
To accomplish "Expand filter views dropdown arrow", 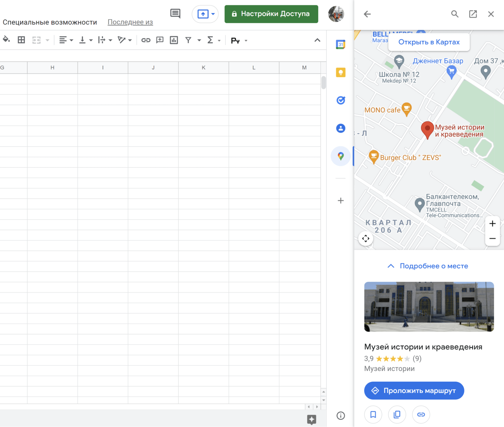I will click(199, 40).
